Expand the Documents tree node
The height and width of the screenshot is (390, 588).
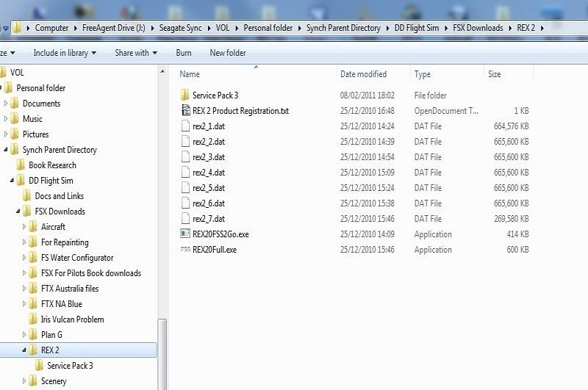[x=6, y=103]
